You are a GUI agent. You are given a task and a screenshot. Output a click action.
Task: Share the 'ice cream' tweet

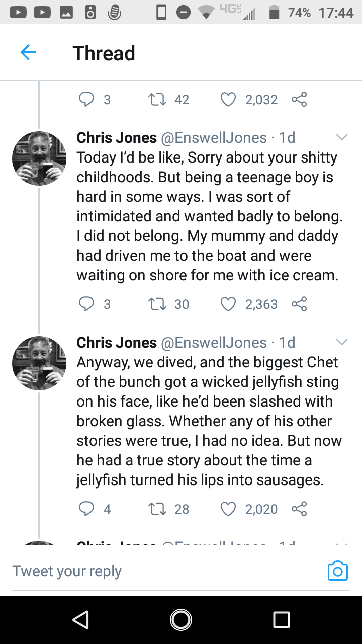coord(299,304)
